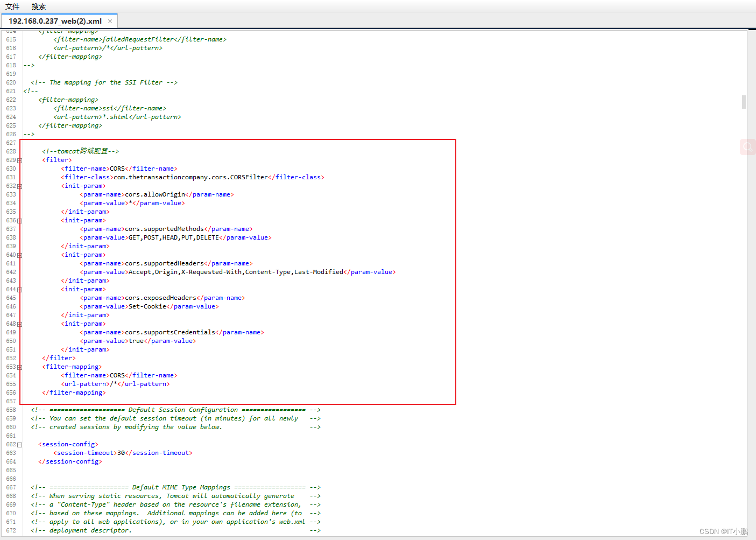The height and width of the screenshot is (540, 756).
Task: Click the Set-Cookie param value
Action: click(147, 306)
